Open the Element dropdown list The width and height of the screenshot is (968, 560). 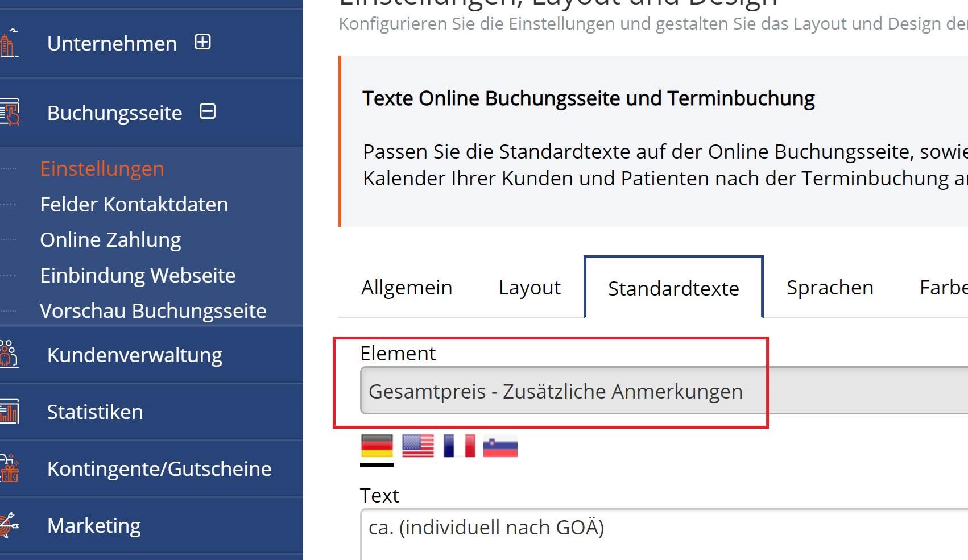pyautogui.click(x=664, y=391)
